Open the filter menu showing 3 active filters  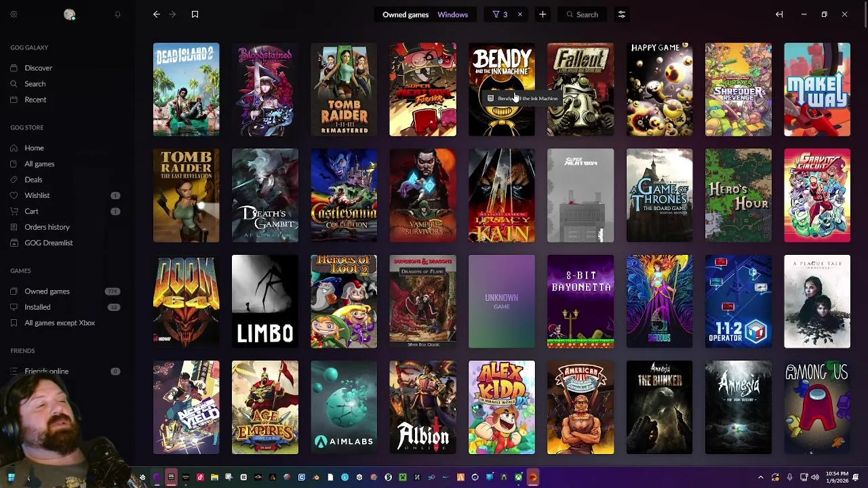coord(500,14)
